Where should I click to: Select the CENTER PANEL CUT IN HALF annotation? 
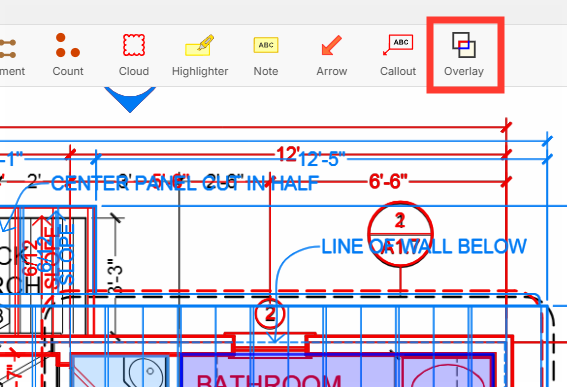pyautogui.click(x=185, y=183)
